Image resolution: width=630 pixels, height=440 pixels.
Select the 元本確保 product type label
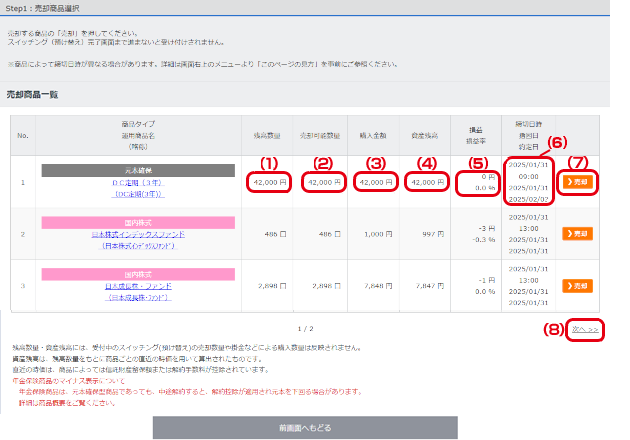[138, 170]
